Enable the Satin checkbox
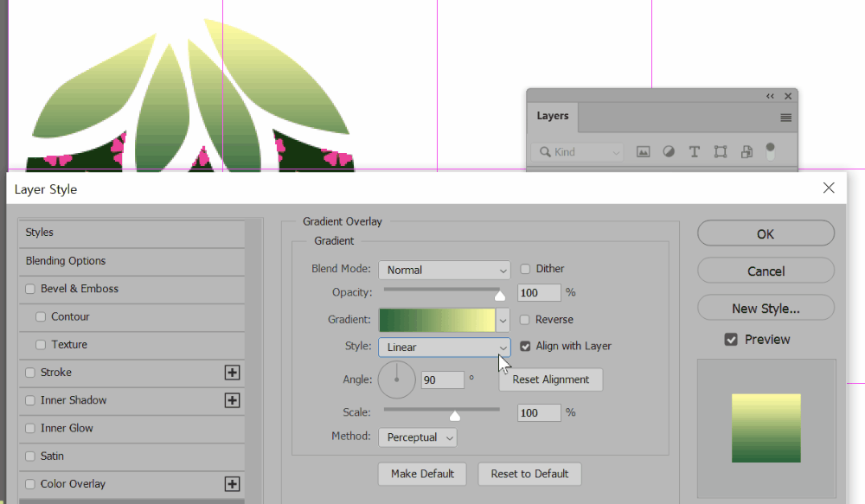This screenshot has height=504, width=865. (x=30, y=456)
